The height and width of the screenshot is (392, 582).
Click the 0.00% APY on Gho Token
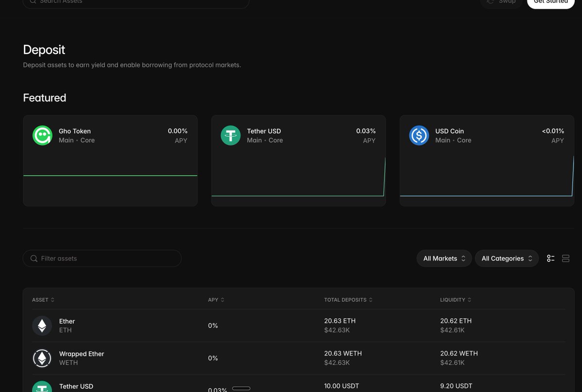coord(178,131)
